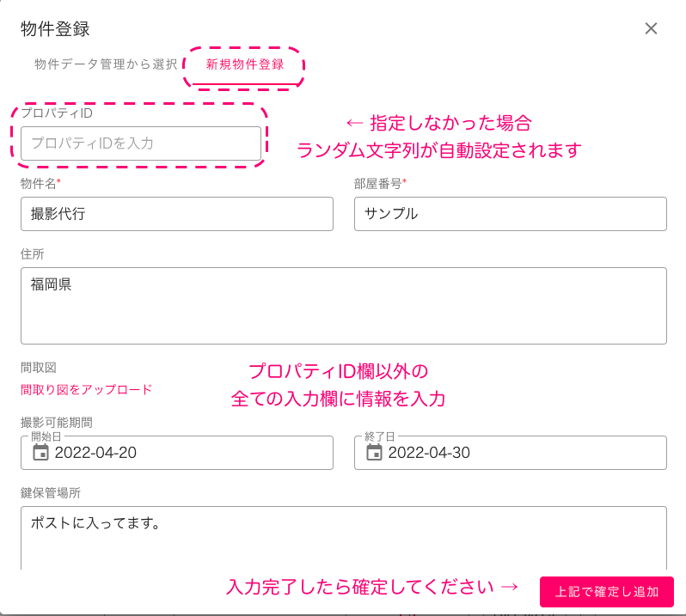
Task: Select the 新規物件登録 tab
Action: 245,64
